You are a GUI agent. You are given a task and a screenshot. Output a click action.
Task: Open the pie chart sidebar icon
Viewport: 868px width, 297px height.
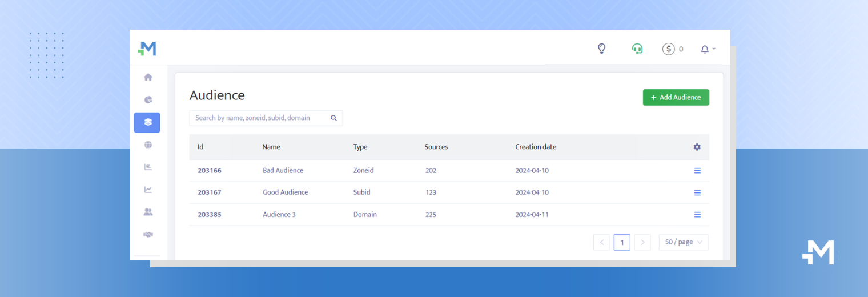click(148, 100)
